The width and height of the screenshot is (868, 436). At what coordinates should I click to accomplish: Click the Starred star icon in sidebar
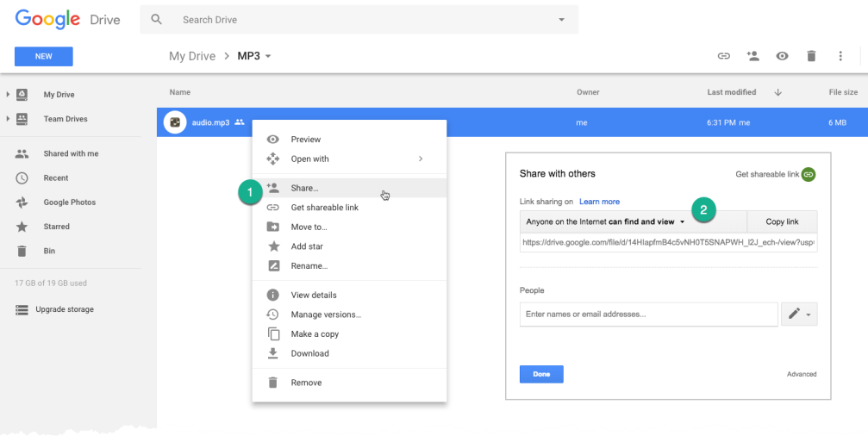click(22, 227)
